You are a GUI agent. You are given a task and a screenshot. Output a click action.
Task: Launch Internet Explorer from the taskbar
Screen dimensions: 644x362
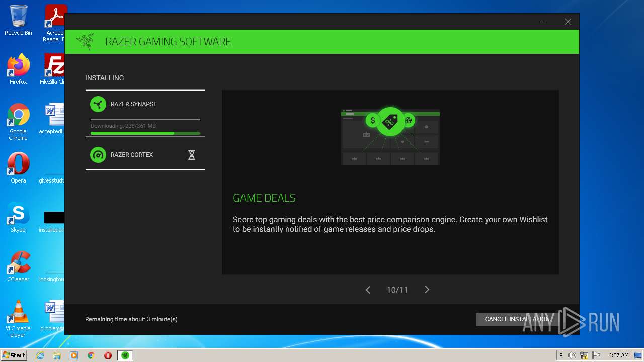(40, 355)
